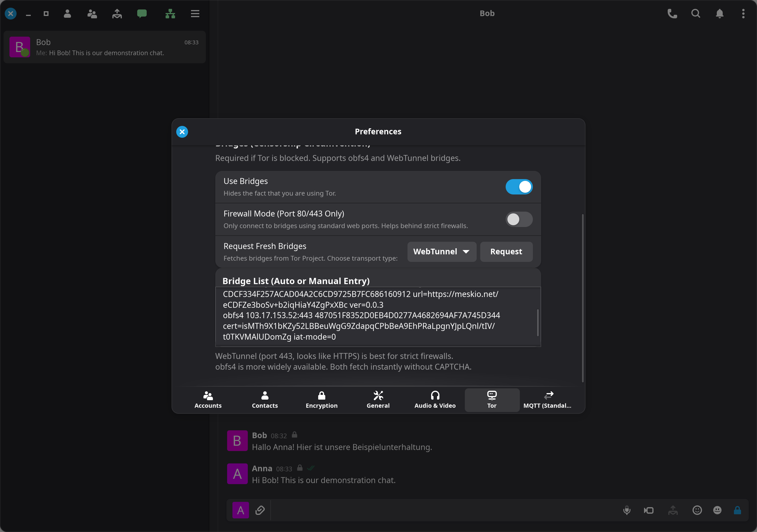Click Bob's avatar on the 08:32 message

pyautogui.click(x=237, y=440)
